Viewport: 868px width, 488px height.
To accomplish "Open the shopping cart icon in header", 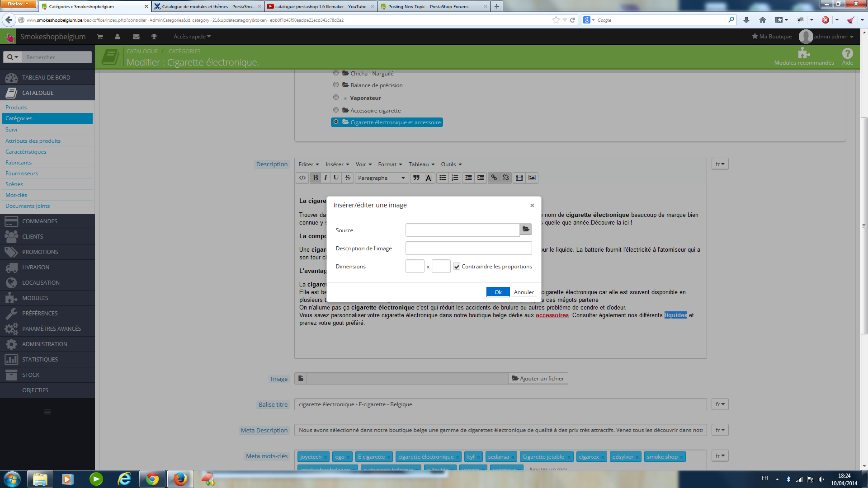I will coord(100,37).
